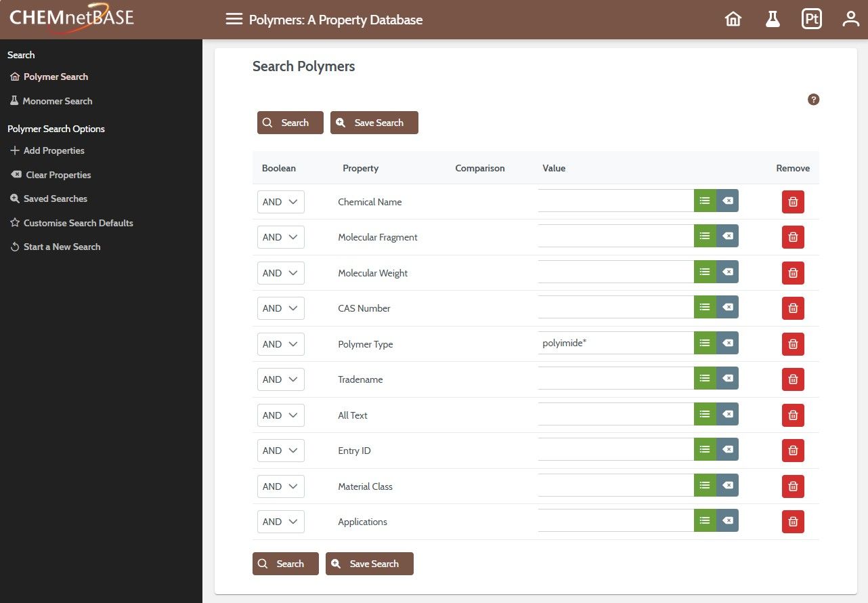Viewport: 868px width, 603px height.
Task: Open the hamburger navigation menu
Action: pyautogui.click(x=234, y=20)
